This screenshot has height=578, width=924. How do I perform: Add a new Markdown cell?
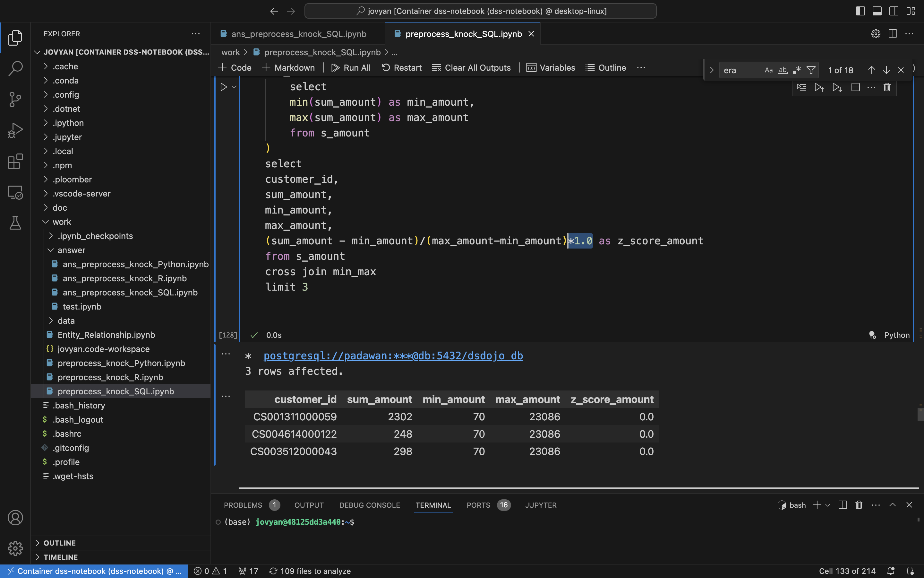coord(288,68)
